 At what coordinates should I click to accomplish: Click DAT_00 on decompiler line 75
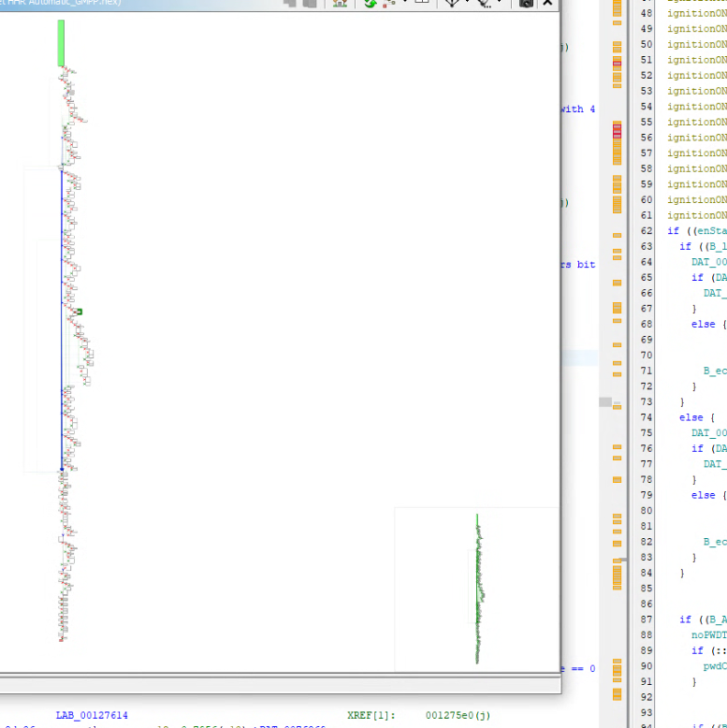[x=709, y=432]
